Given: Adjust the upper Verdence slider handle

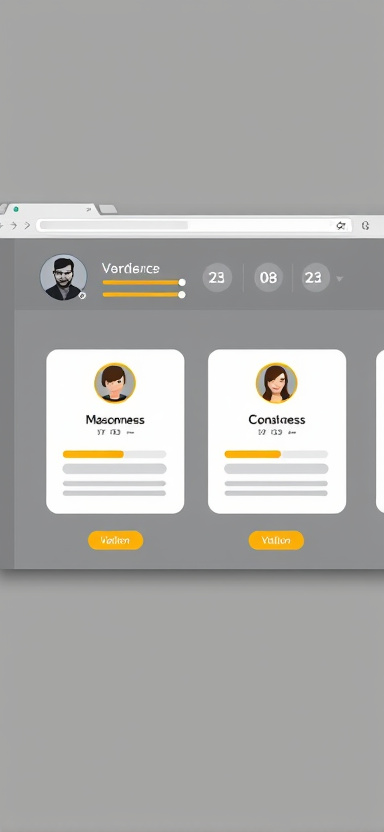Looking at the screenshot, I should [182, 282].
